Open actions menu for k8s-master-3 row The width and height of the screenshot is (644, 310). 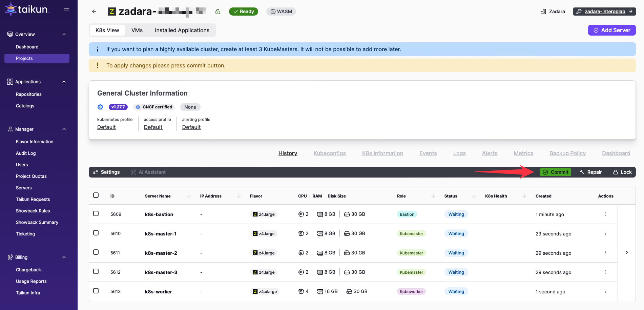[605, 272]
